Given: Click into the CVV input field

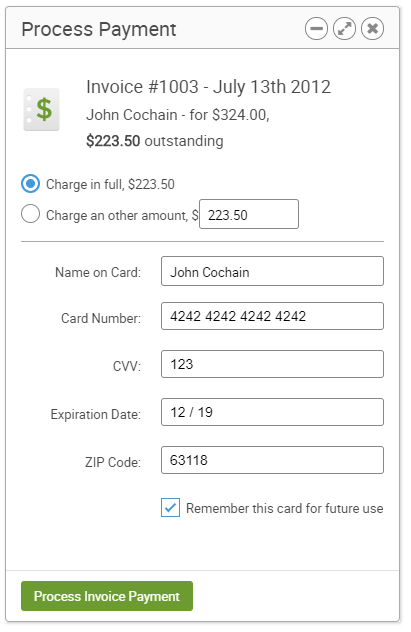Looking at the screenshot, I should coord(272,364).
